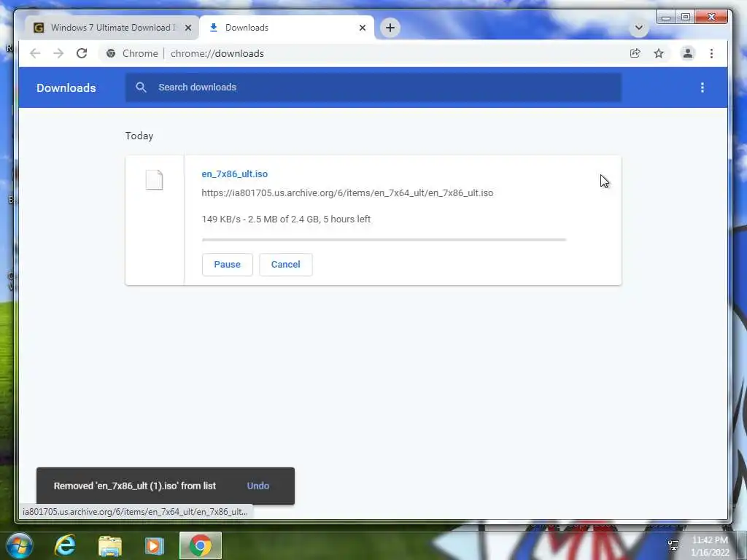747x560 pixels.
Task: Click the download speed status text
Action: point(286,219)
